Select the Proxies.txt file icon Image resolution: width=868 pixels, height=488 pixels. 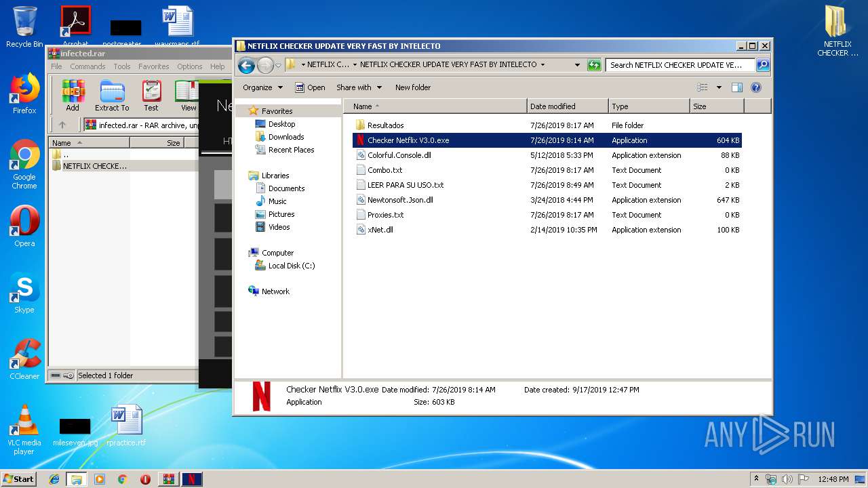click(x=361, y=215)
